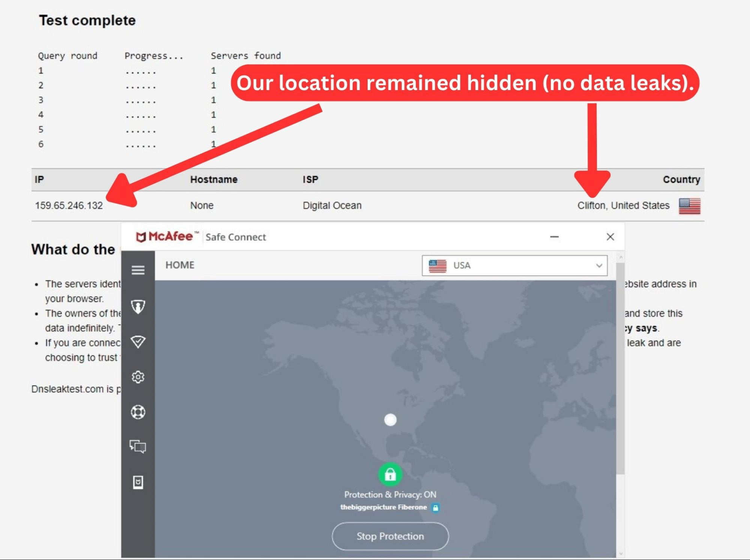Click the Safe Connect title text
This screenshot has height=560, width=750.
pyautogui.click(x=236, y=237)
